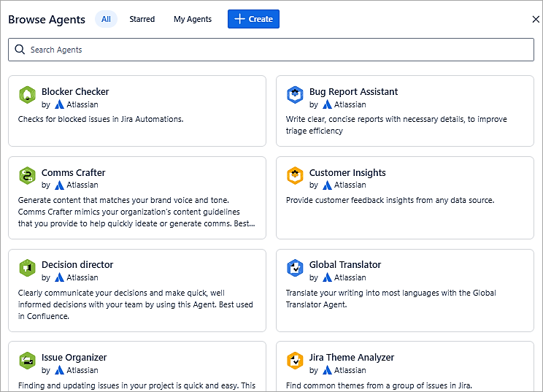Select the All filter tab
The height and width of the screenshot is (392, 543).
pos(106,19)
